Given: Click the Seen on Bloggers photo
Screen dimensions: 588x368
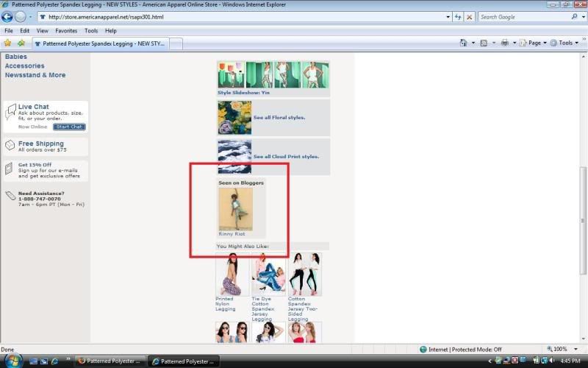Looking at the screenshot, I should (235, 209).
